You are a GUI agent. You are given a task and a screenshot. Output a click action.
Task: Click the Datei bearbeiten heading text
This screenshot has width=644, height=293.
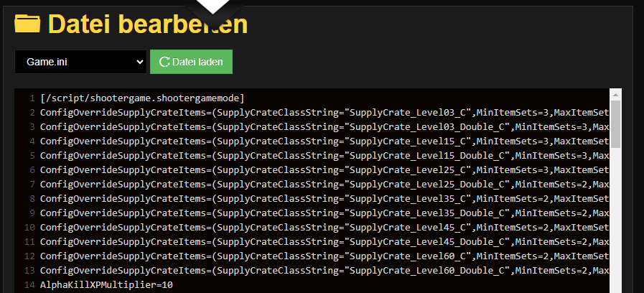point(148,24)
